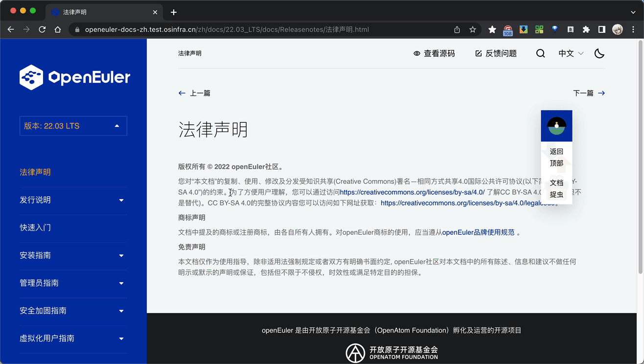Screen dimensions: 644x364
Task: Go to previous article via 上一篇 arrow
Action: click(182, 92)
